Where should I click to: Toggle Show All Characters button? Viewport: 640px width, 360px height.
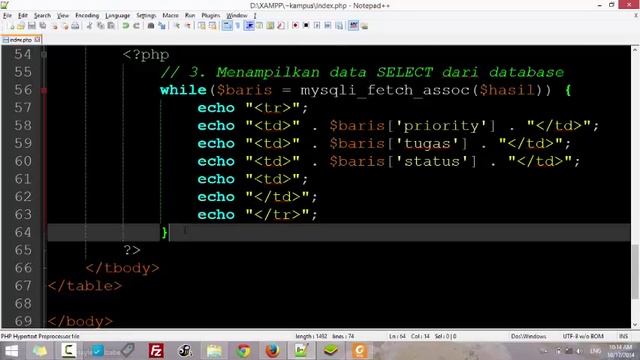tap(238, 26)
